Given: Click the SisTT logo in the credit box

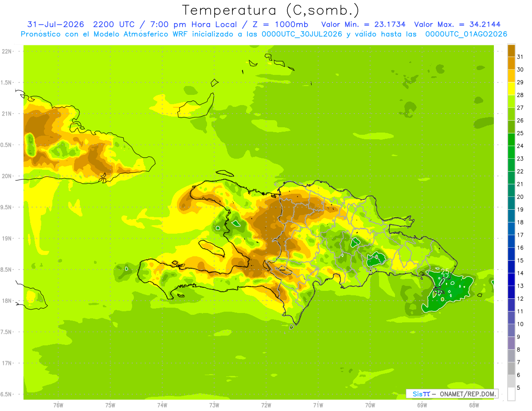Looking at the screenshot, I should click(x=421, y=394).
